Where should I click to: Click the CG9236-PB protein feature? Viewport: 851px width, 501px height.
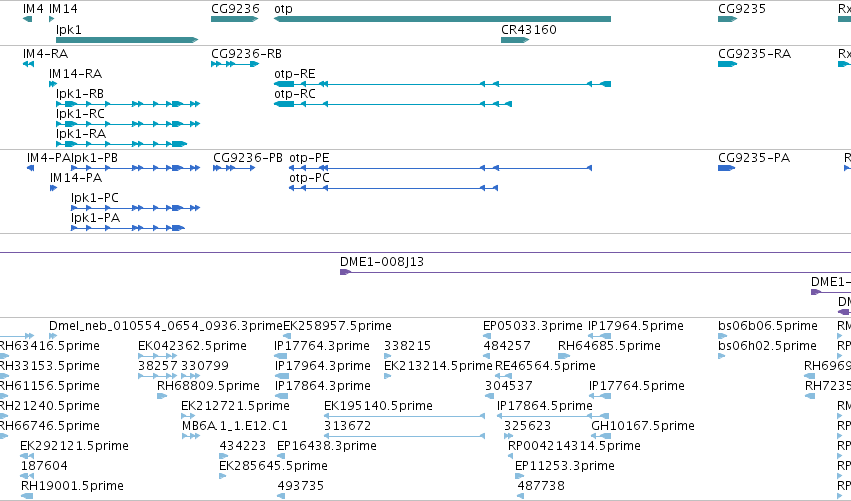coord(234,168)
